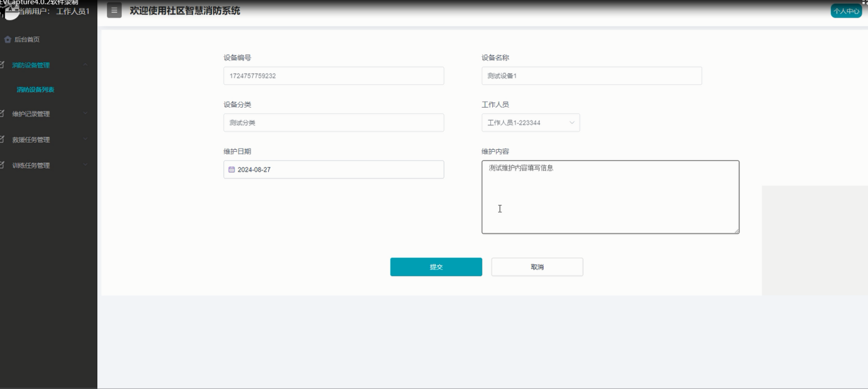Click the calendar icon in 维护日期
The height and width of the screenshot is (389, 868).
click(232, 169)
